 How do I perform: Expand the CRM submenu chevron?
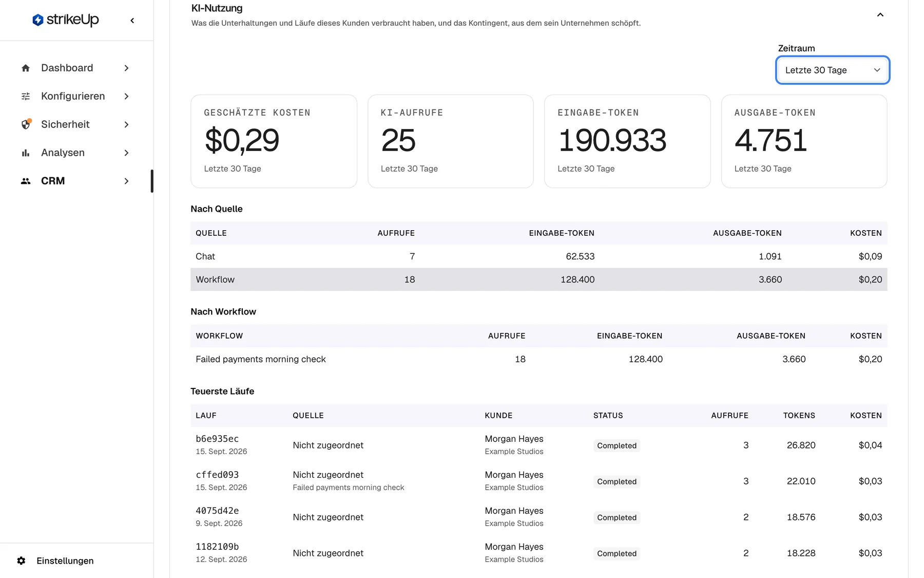[x=126, y=181]
